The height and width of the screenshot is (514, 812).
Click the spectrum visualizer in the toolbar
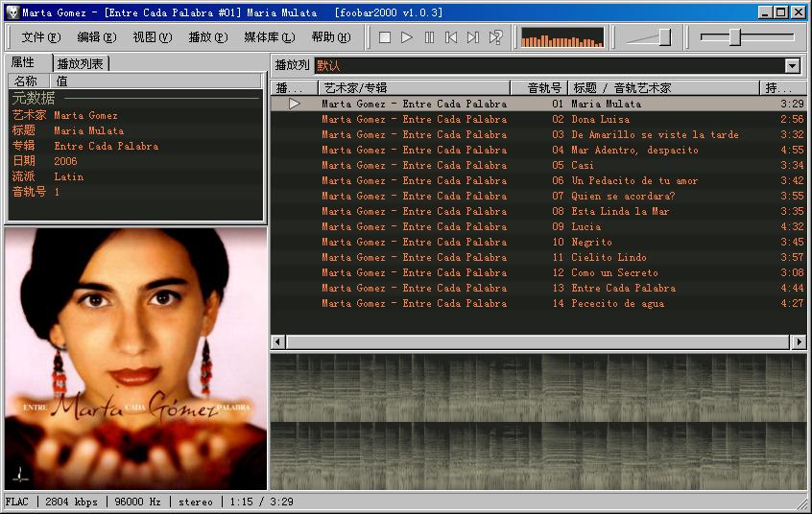[562, 37]
